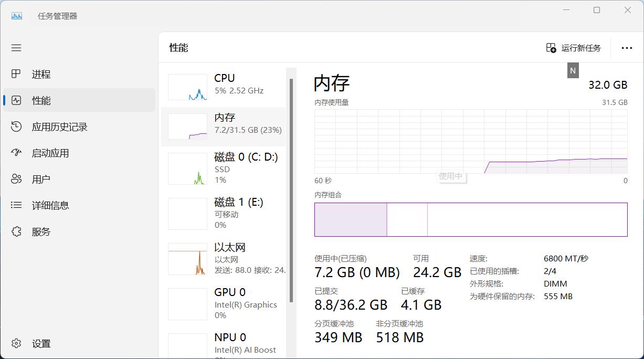Open the App history clock icon
Viewport: 644px width, 359px height.
pyautogui.click(x=16, y=126)
